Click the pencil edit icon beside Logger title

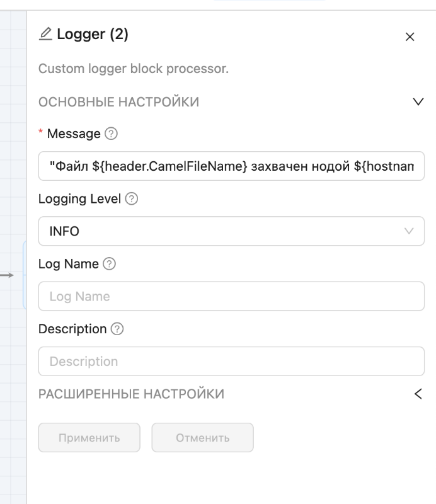coord(45,34)
